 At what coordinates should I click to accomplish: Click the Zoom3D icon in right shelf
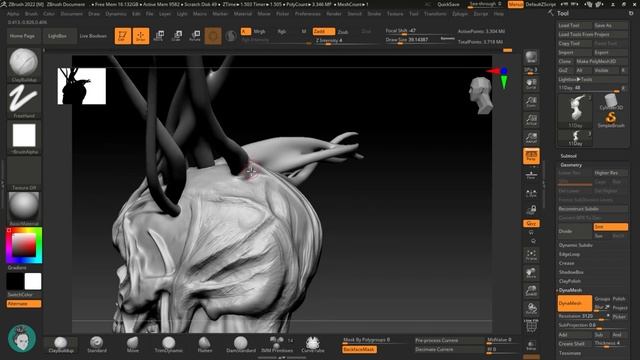pos(531,291)
